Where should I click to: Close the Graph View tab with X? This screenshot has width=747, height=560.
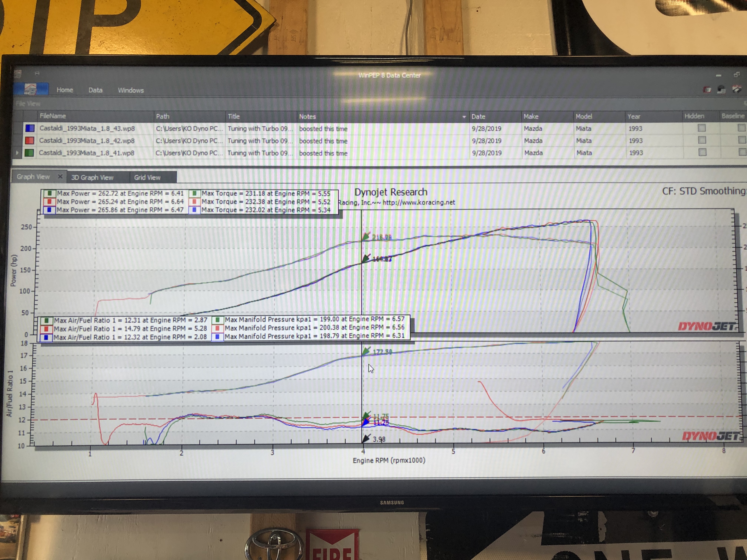click(60, 176)
